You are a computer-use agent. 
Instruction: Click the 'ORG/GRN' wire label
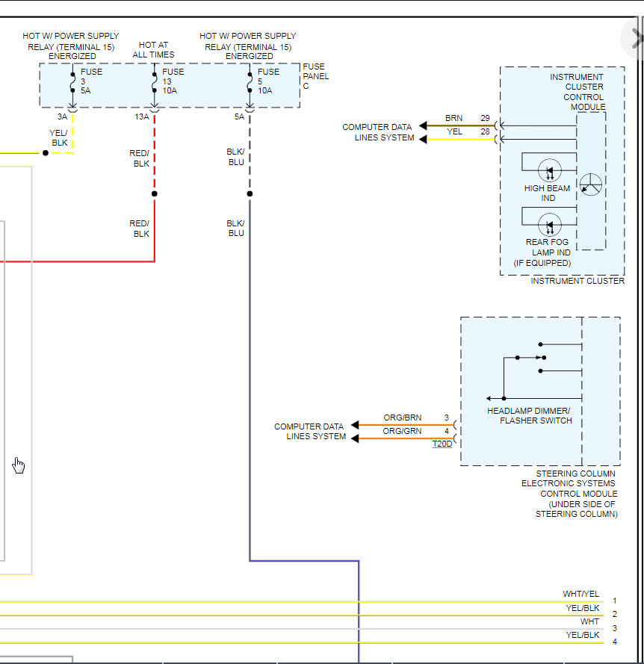tap(402, 431)
